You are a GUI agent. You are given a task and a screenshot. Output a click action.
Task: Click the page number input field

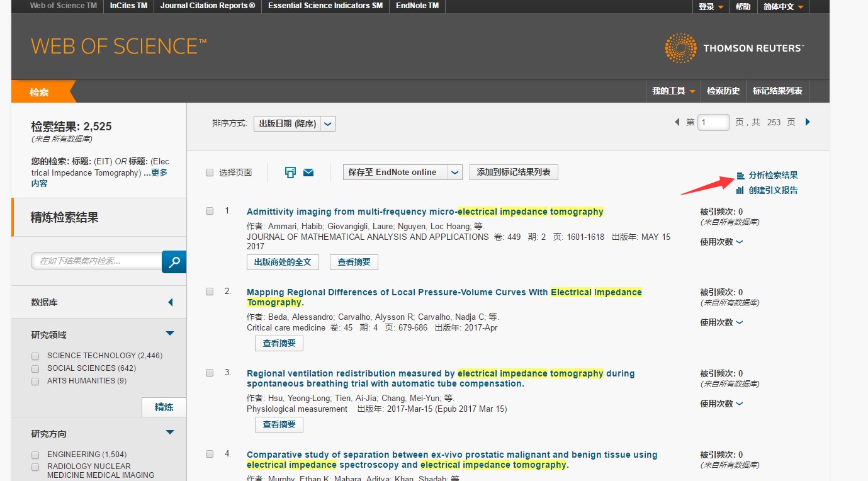(714, 122)
